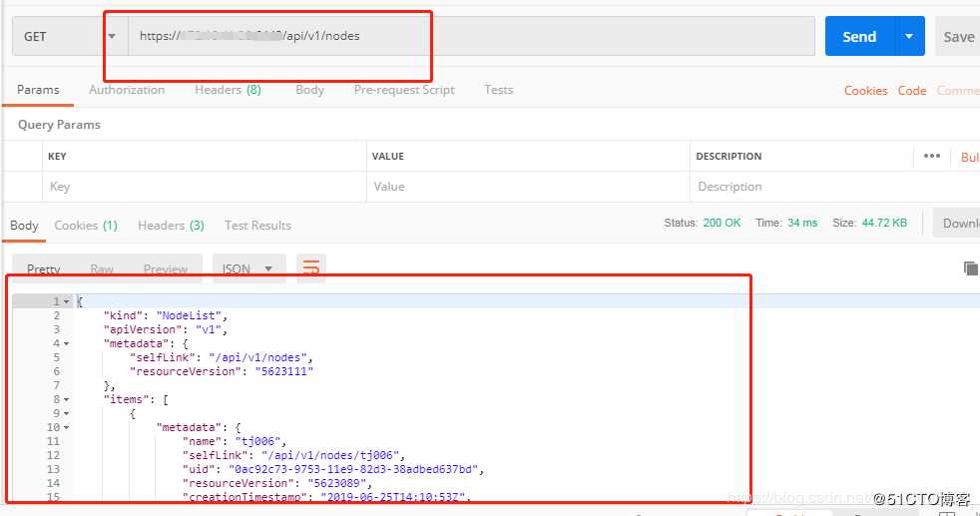The width and height of the screenshot is (980, 516).
Task: Click the query param Value field
Action: coord(528,187)
